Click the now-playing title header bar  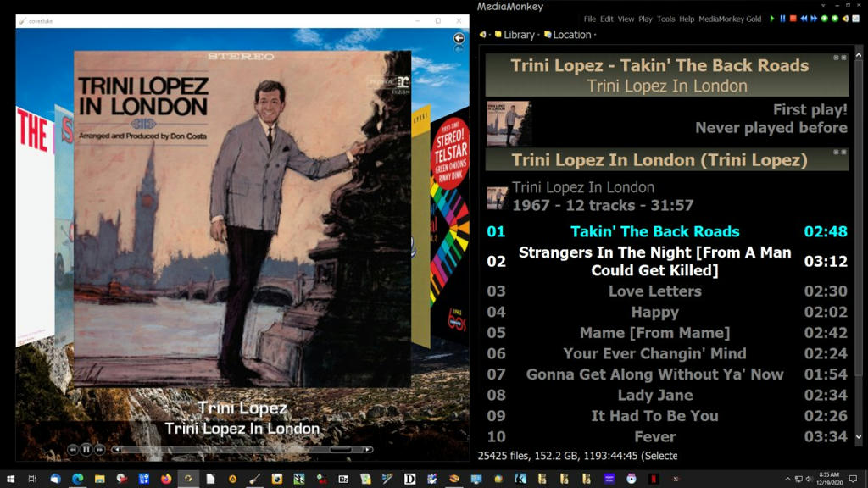pyautogui.click(x=667, y=75)
